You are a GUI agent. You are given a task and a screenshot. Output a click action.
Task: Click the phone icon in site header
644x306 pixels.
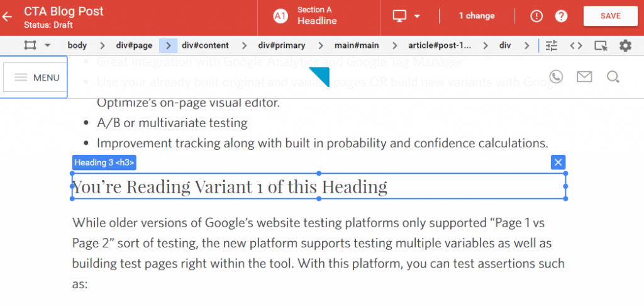(x=556, y=77)
